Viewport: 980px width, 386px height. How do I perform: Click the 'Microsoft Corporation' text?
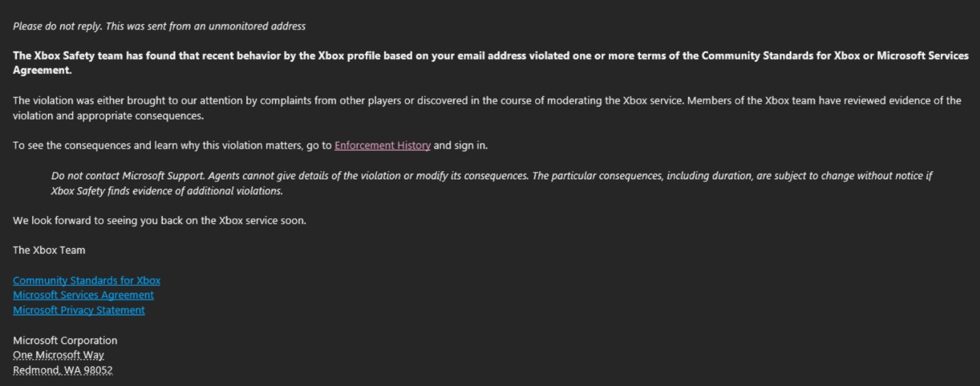click(x=65, y=340)
